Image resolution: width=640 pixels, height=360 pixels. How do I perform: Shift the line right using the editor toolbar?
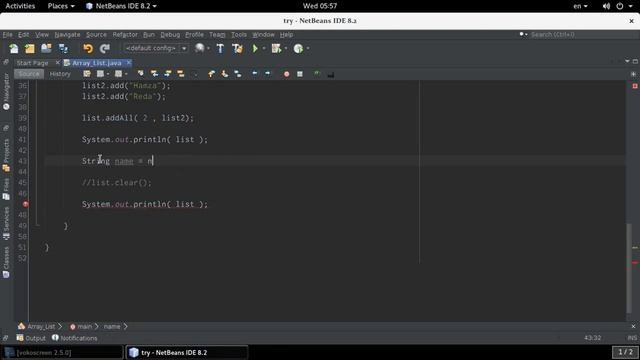pos(268,74)
